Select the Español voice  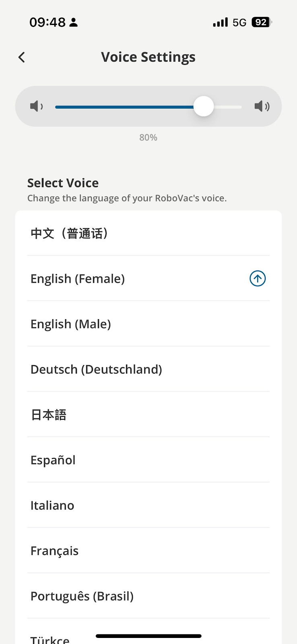point(53,460)
